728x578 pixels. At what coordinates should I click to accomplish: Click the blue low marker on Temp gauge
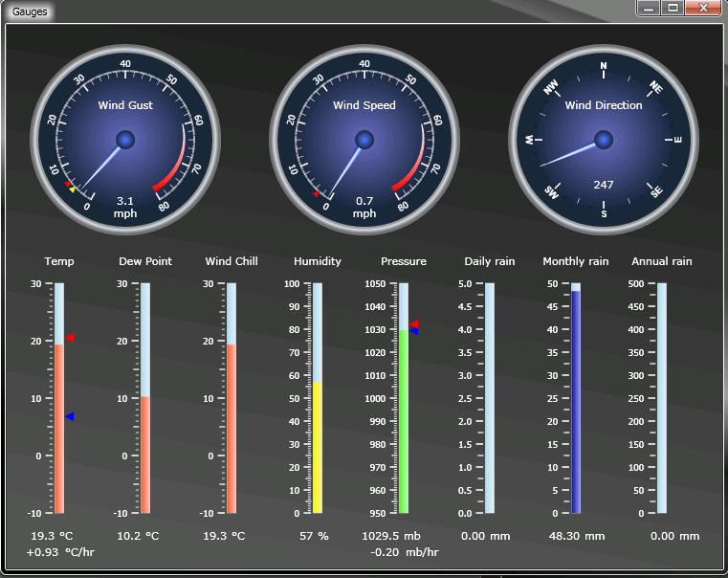pos(70,416)
